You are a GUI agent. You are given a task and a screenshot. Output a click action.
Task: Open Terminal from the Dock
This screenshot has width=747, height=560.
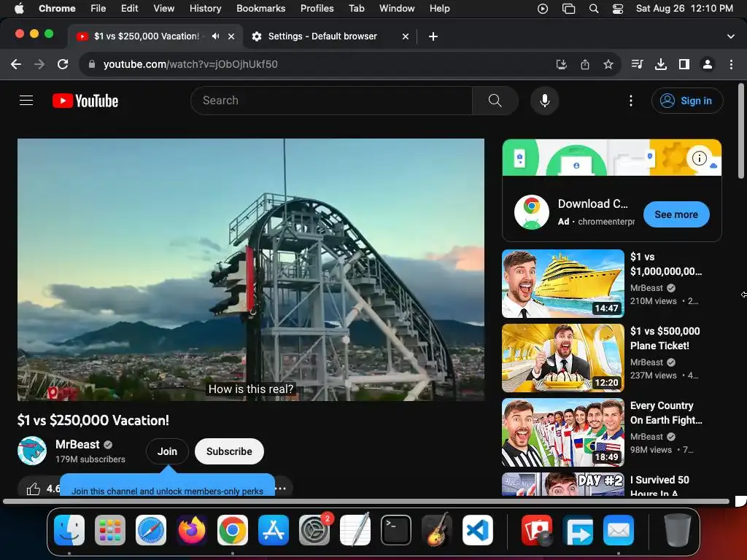point(396,530)
